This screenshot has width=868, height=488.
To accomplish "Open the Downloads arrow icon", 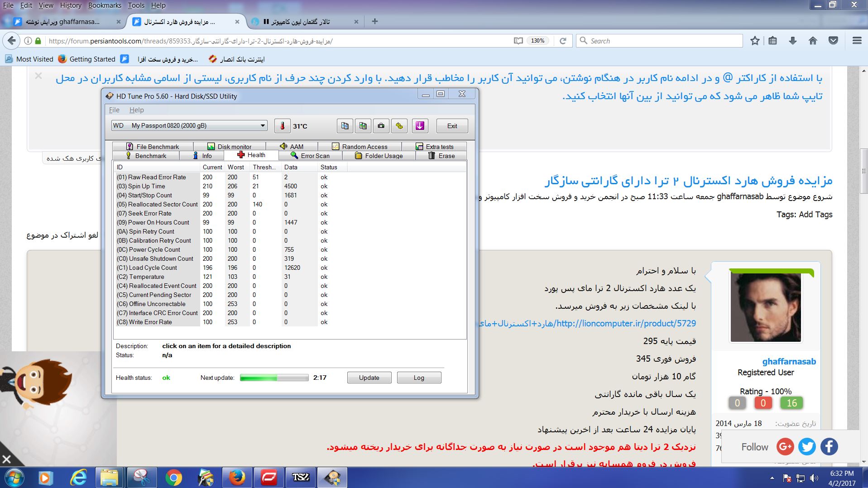I will point(793,41).
